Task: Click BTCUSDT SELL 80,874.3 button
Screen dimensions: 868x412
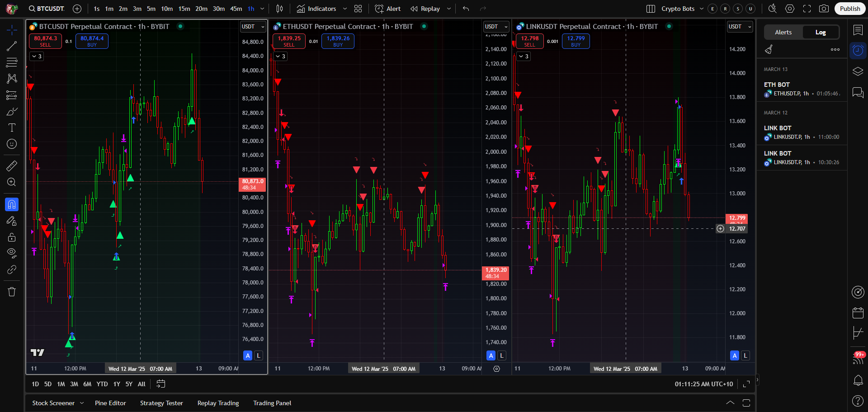Action: tap(46, 41)
